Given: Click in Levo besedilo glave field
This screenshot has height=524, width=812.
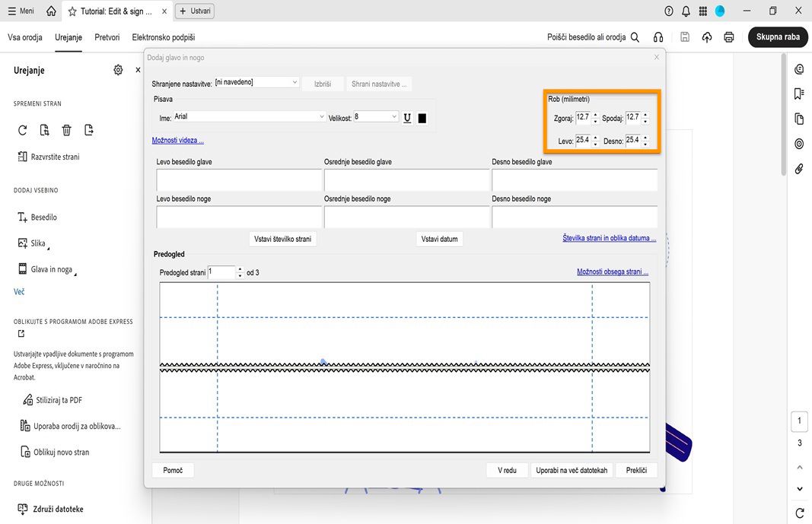Looking at the screenshot, I should pyautogui.click(x=239, y=180).
